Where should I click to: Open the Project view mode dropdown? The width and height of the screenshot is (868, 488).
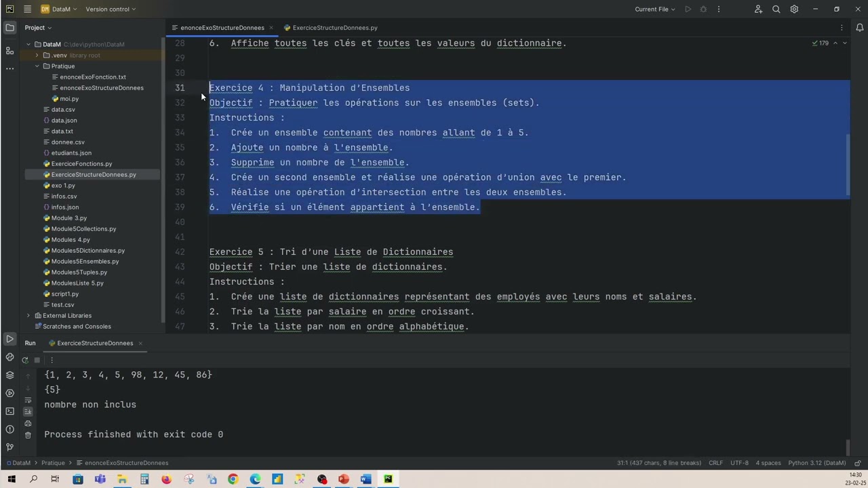[x=38, y=28]
